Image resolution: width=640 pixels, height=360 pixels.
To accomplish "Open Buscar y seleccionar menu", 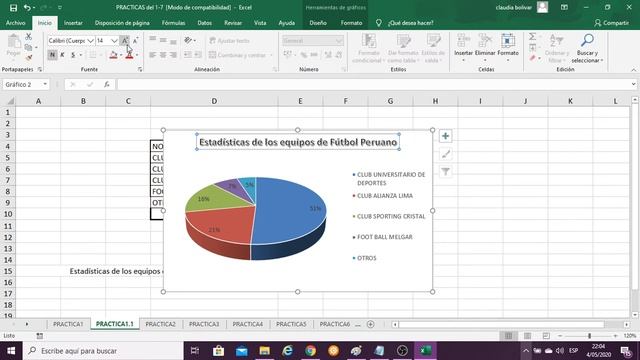I will tap(587, 49).
